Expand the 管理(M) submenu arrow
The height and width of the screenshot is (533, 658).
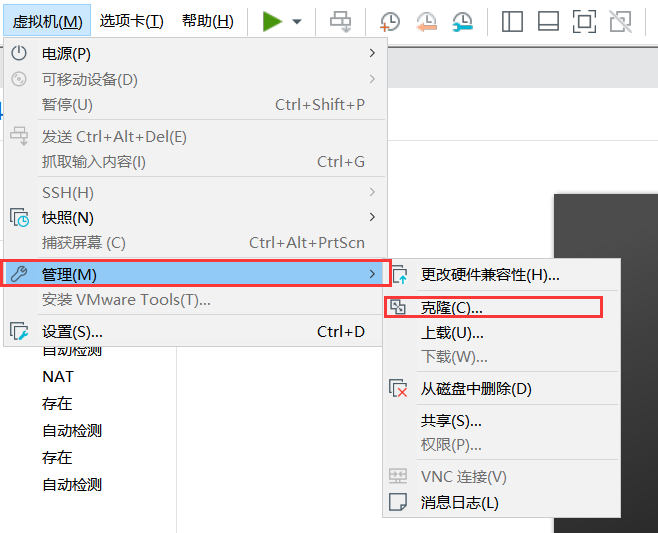pos(372,274)
